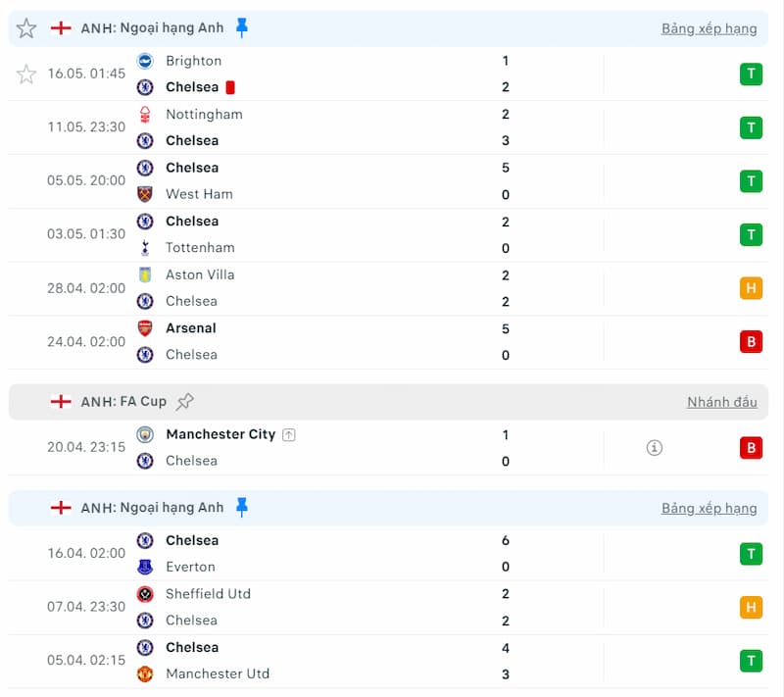
Task: Open match info icon for Manchester City game
Action: point(655,448)
